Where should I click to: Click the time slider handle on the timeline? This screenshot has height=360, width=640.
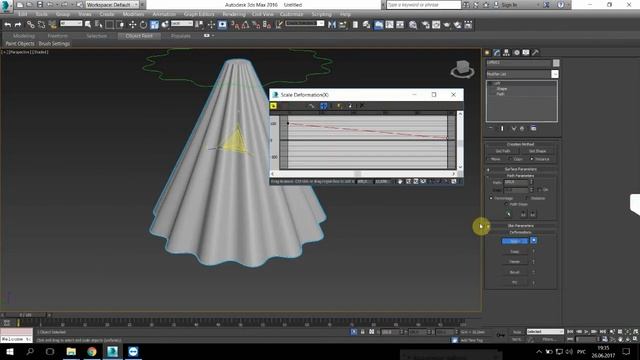25,315
